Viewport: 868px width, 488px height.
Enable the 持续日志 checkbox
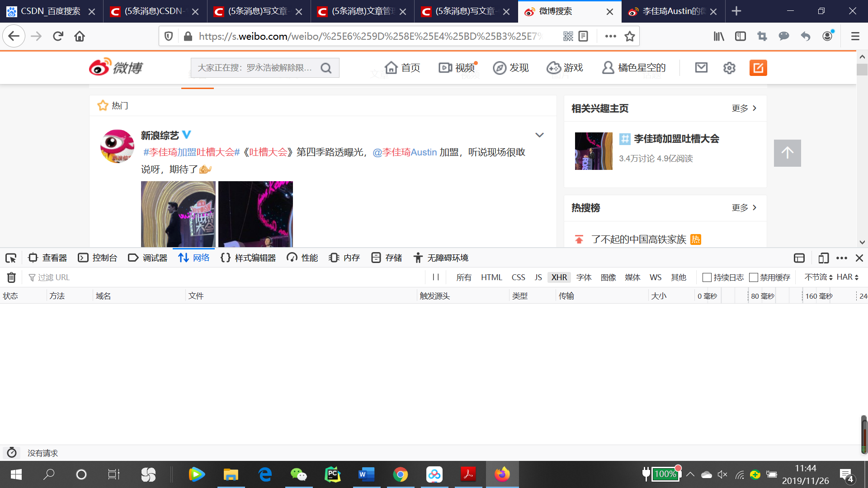707,277
